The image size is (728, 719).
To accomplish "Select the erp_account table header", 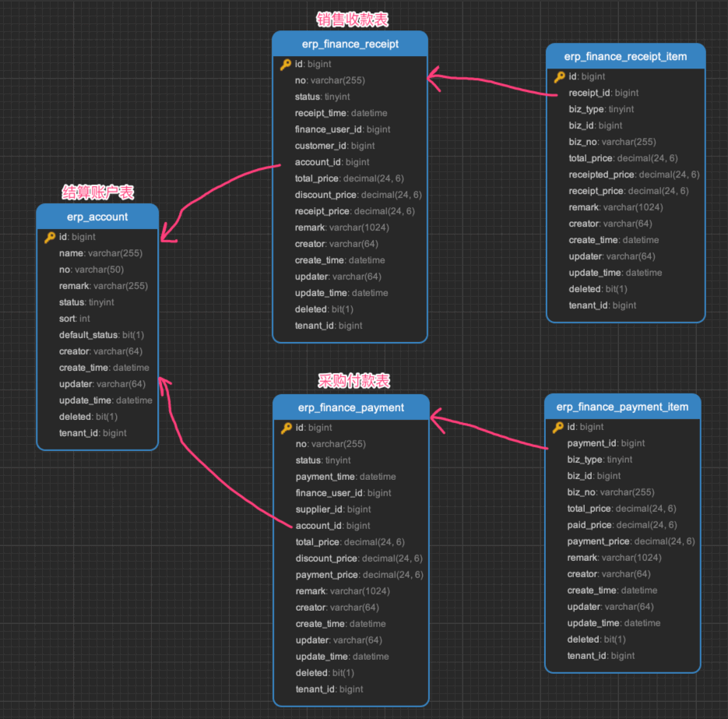I will click(97, 216).
